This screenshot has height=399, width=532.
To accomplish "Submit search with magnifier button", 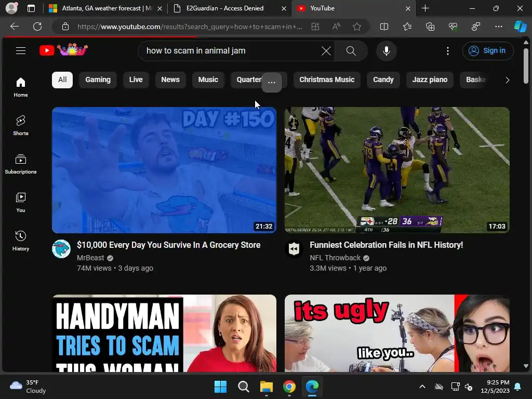I will 351,51.
